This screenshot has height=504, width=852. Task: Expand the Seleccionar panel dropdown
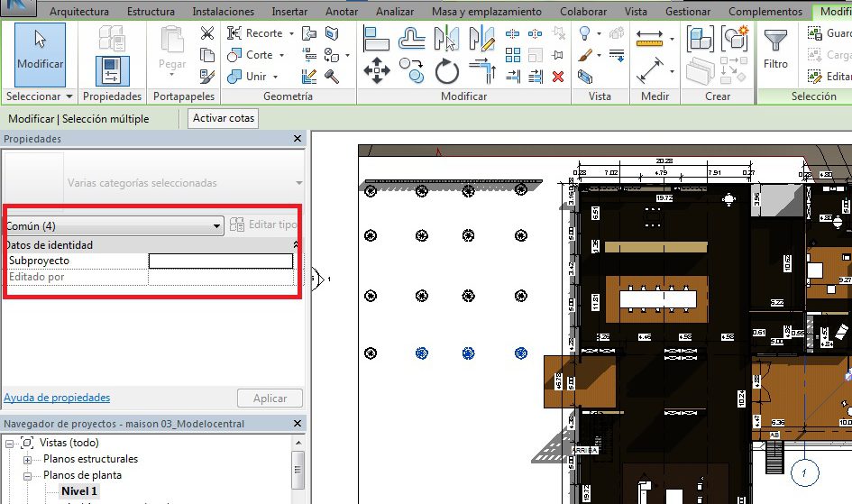click(x=69, y=96)
